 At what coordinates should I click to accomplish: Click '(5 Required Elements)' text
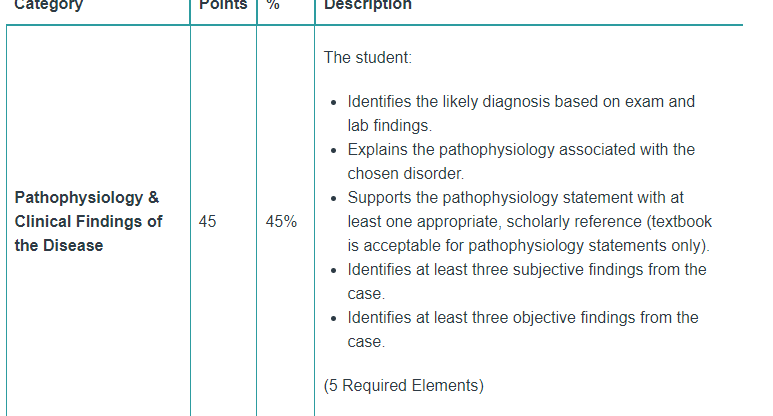click(x=404, y=385)
